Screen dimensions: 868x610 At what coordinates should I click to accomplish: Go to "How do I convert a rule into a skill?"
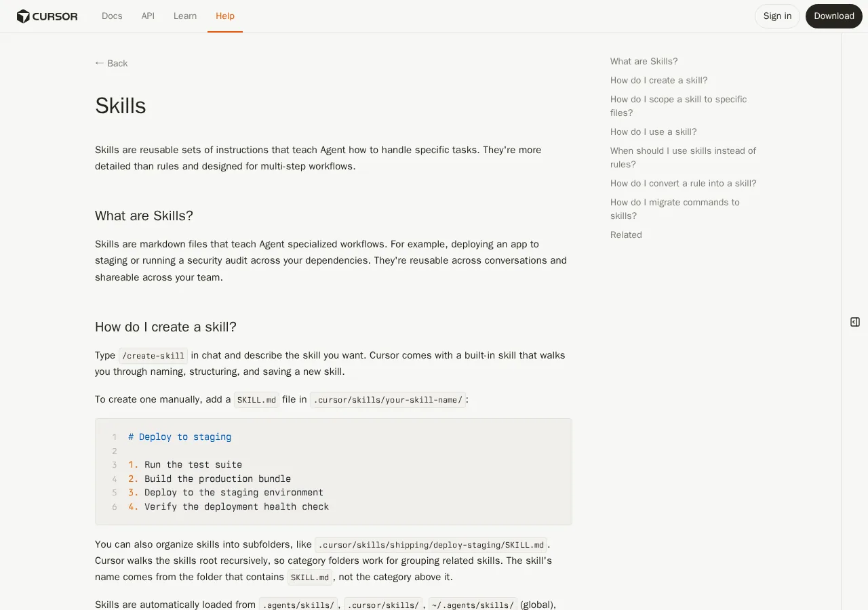pos(683,183)
